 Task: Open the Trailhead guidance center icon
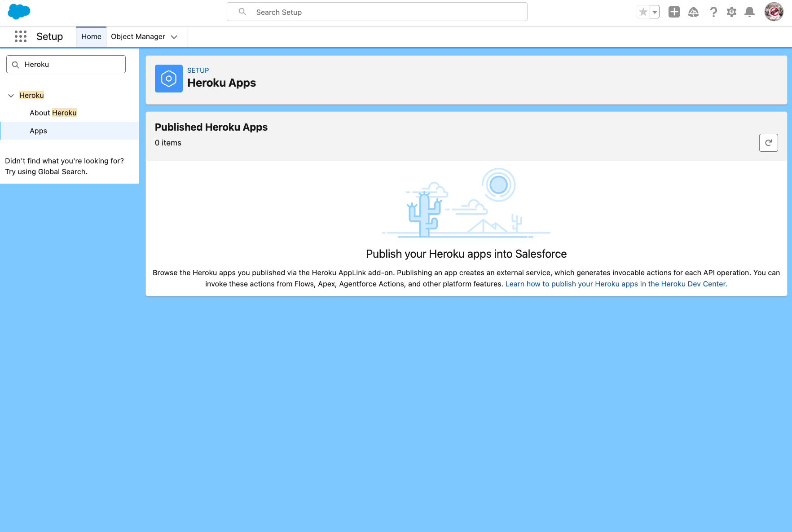click(693, 12)
